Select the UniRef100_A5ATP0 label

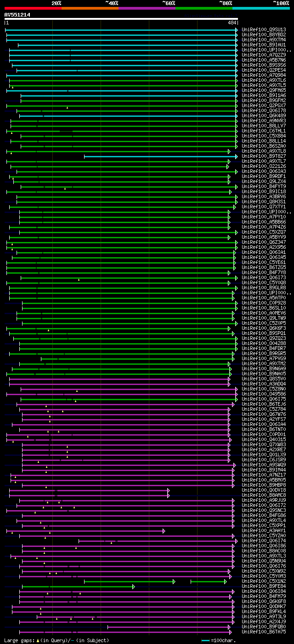(x=264, y=298)
